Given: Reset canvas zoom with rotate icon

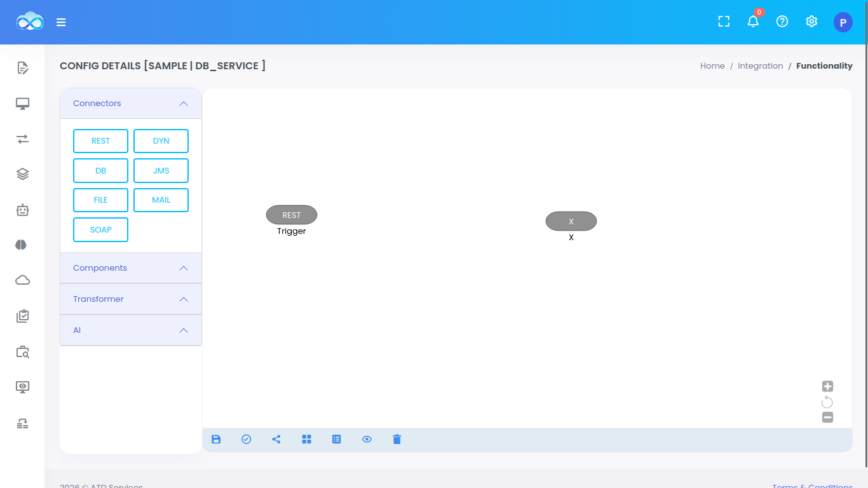Looking at the screenshot, I should coord(827,402).
